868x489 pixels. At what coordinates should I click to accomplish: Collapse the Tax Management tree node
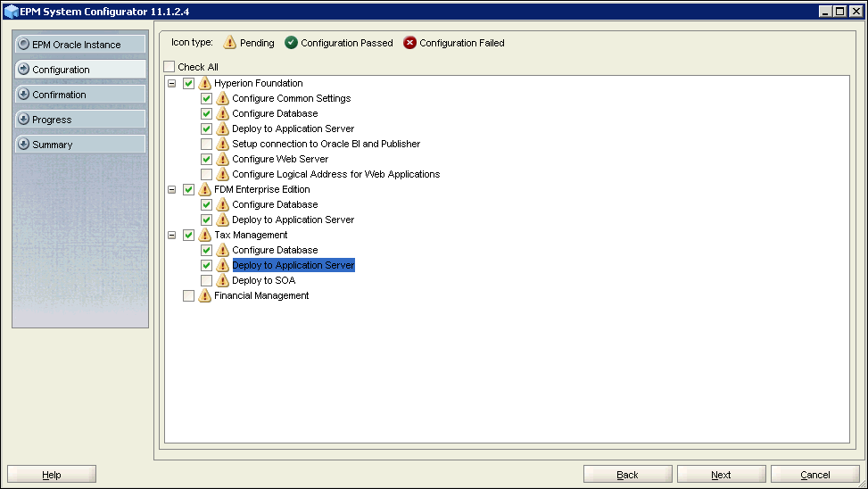coord(172,235)
